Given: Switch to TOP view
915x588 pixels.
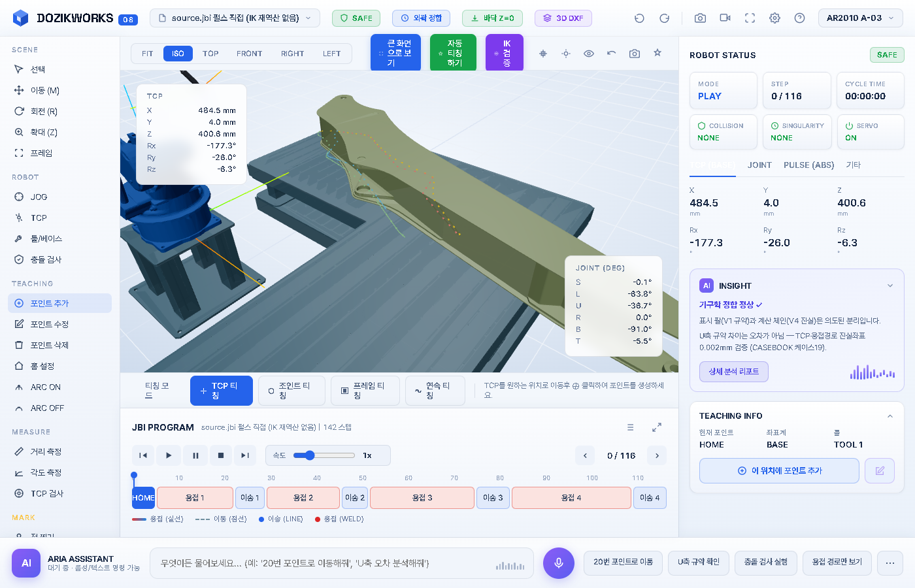Looking at the screenshot, I should tap(210, 54).
